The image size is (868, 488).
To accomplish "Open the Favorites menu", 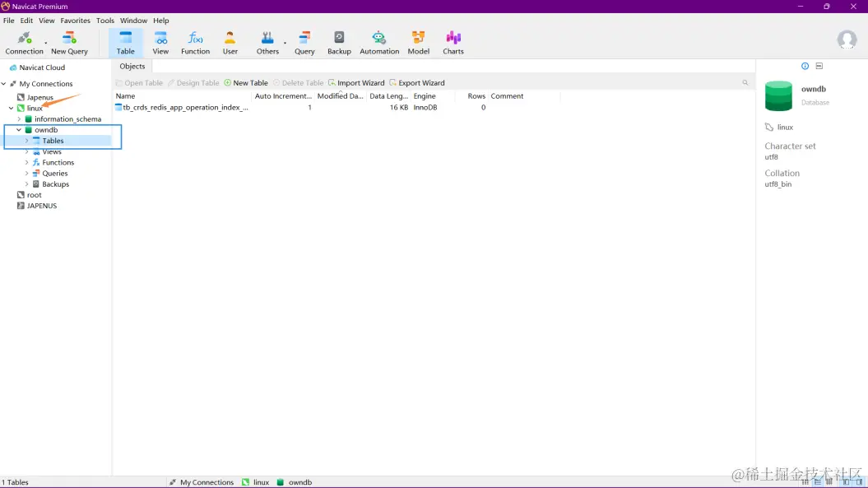I will pyautogui.click(x=76, y=21).
